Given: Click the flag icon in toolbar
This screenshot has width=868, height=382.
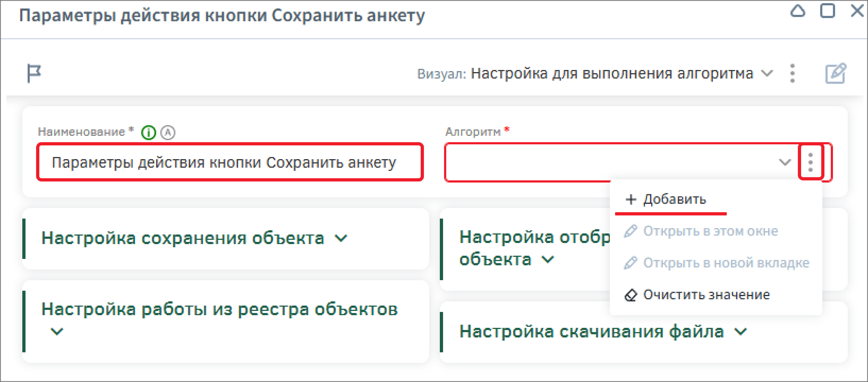Looking at the screenshot, I should click(34, 73).
